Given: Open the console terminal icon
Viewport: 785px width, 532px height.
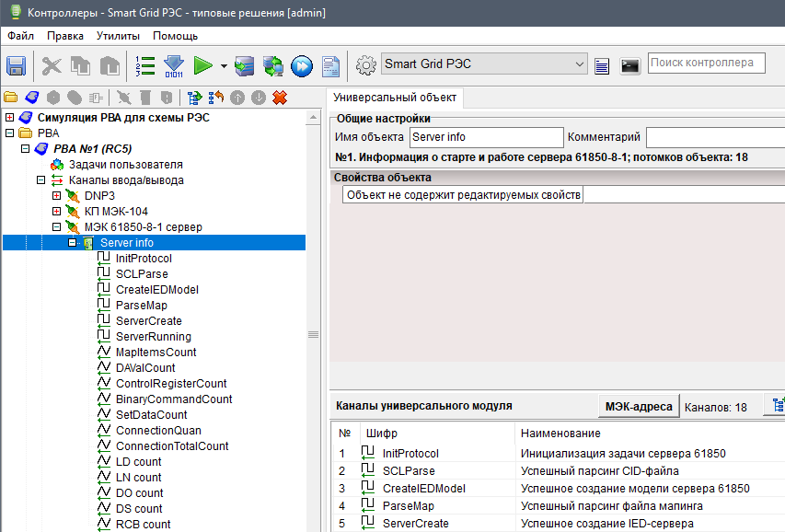Looking at the screenshot, I should click(x=630, y=65).
